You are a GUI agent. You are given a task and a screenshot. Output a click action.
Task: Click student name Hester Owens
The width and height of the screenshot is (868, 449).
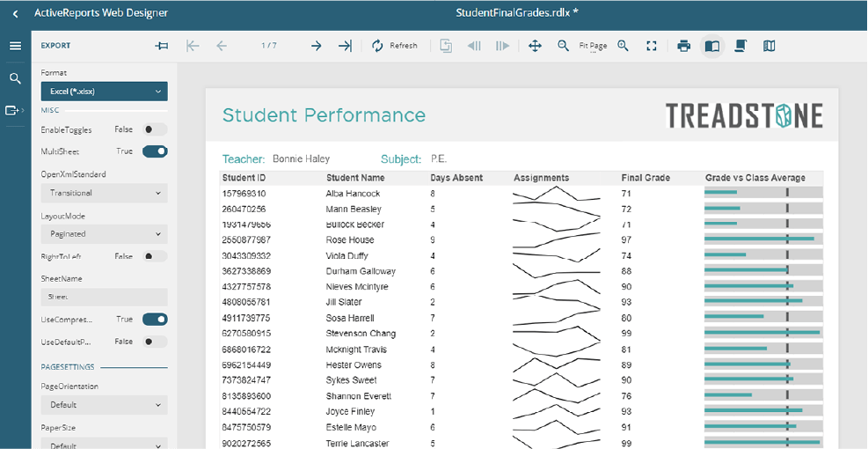(354, 364)
